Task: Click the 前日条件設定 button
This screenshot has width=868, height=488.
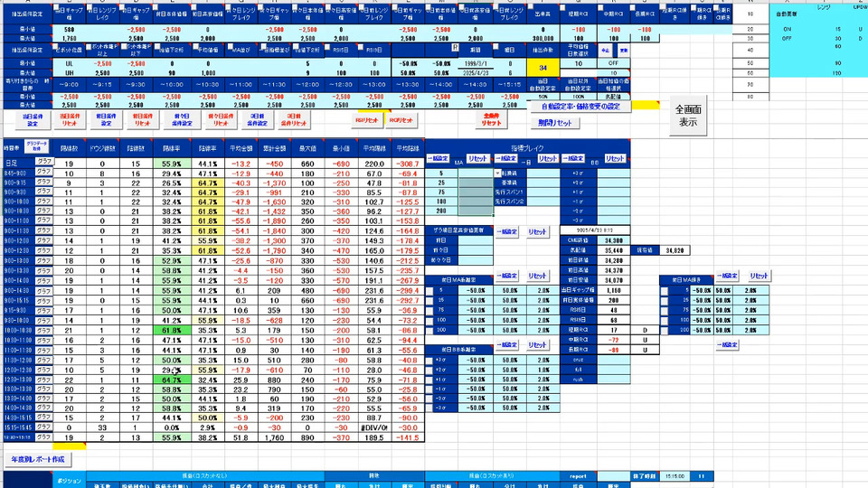Action: click(107, 119)
